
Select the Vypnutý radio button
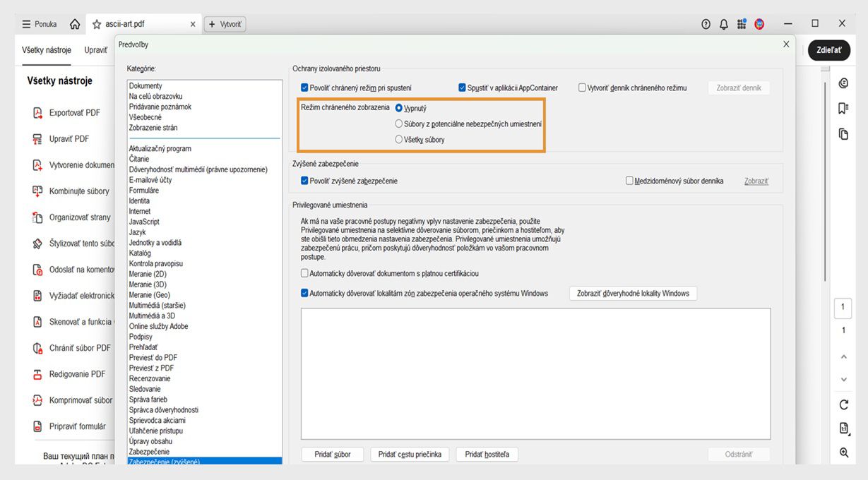399,108
